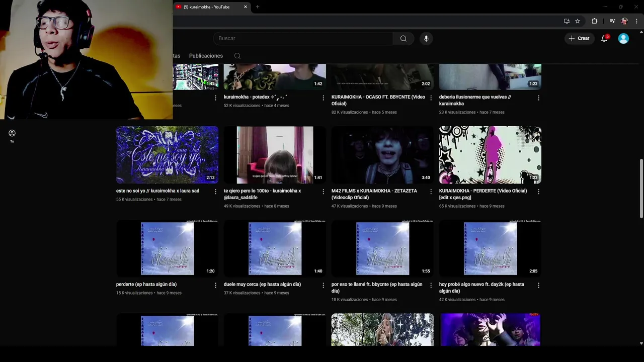The image size is (644, 362).
Task: Open the ZETAZETA videoclip thumbnail
Action: 382,155
